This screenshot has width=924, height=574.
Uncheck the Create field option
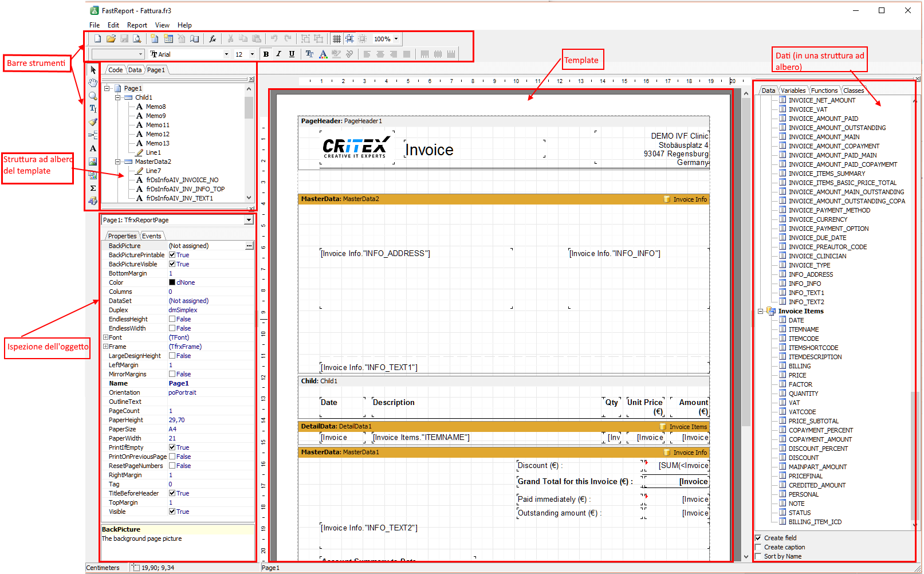point(758,538)
